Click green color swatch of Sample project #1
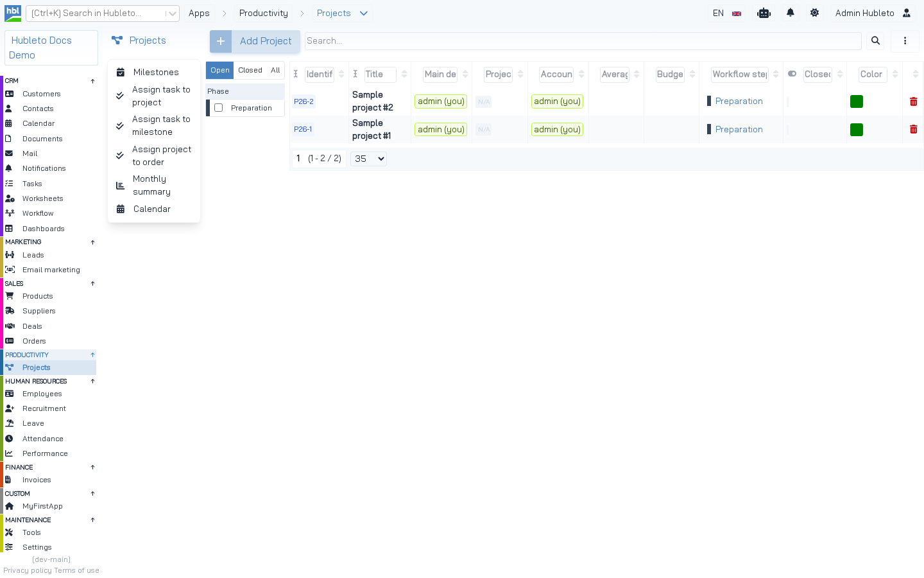The image size is (924, 578). [x=857, y=130]
